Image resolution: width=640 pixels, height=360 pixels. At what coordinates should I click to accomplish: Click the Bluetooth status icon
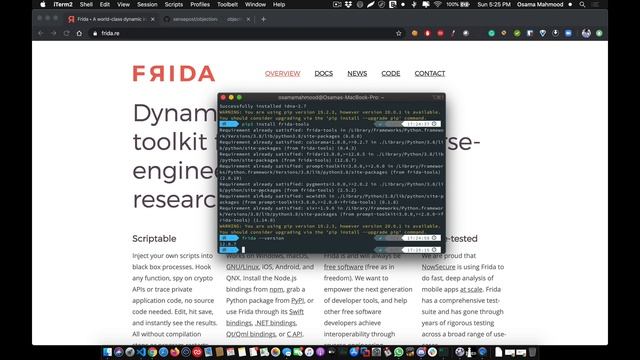[x=414, y=4]
